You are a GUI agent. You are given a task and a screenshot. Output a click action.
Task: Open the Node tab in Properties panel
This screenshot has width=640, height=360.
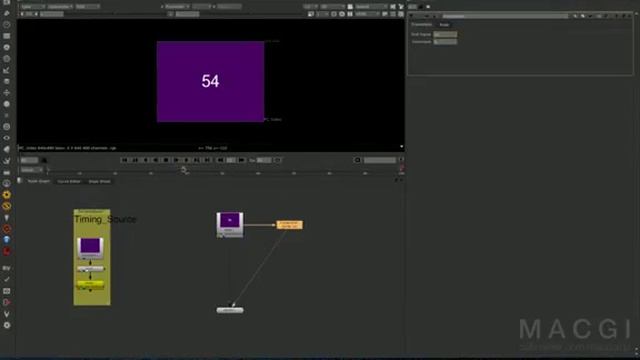pyautogui.click(x=444, y=25)
